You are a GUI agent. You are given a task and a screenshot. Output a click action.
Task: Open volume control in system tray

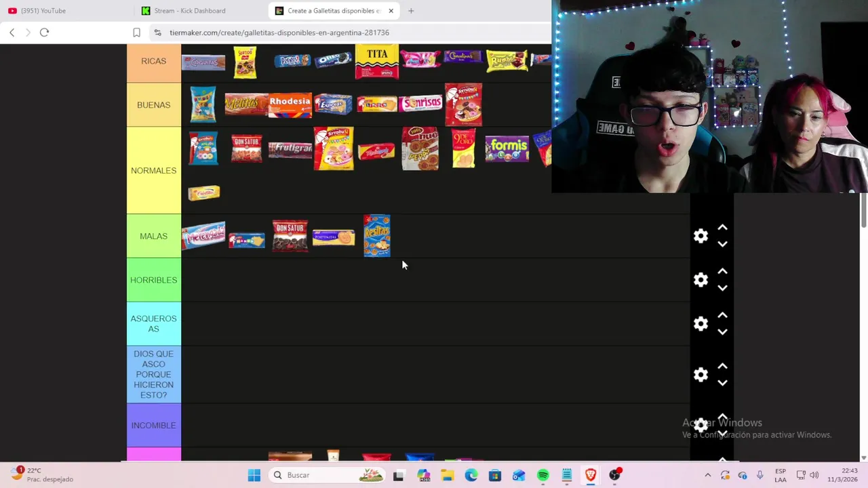point(814,475)
